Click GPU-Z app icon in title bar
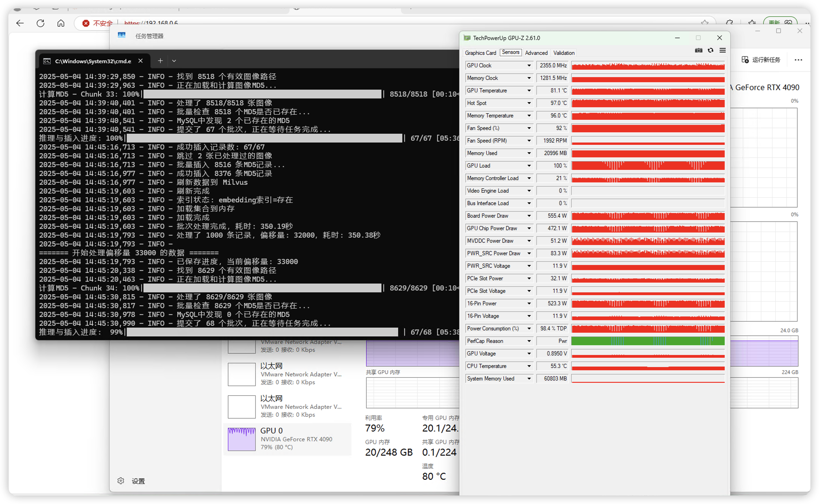Screen dimensions: 819x504 [467, 38]
